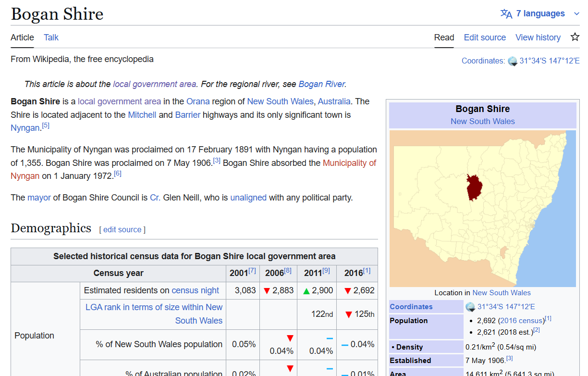This screenshot has width=588, height=376.
Task: Select the Read tab
Action: pyautogui.click(x=444, y=38)
